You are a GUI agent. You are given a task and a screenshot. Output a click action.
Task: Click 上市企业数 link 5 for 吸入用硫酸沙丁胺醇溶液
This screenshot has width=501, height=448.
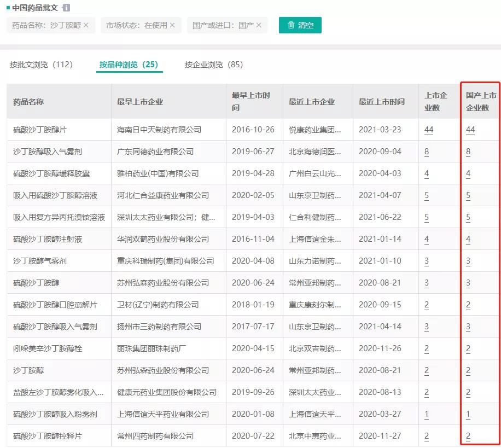coord(427,195)
